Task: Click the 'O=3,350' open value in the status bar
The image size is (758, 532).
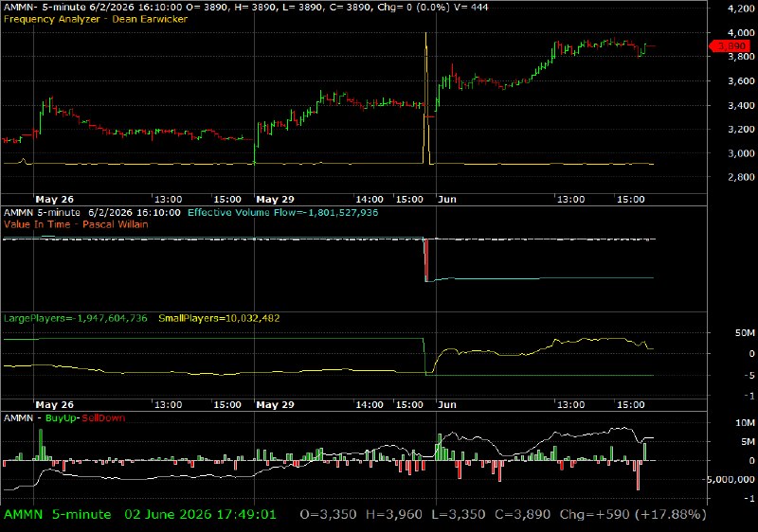Action: [328, 515]
